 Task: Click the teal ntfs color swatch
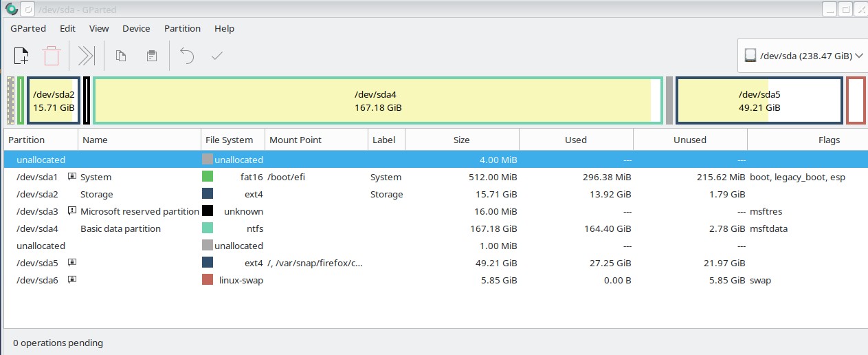[x=208, y=228]
